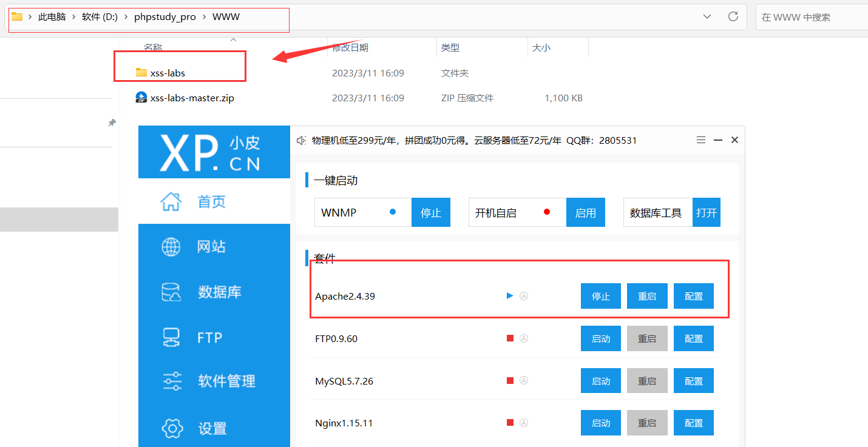Click the WWW breadcrumb segment
This screenshot has height=447, width=868.
tap(226, 17)
